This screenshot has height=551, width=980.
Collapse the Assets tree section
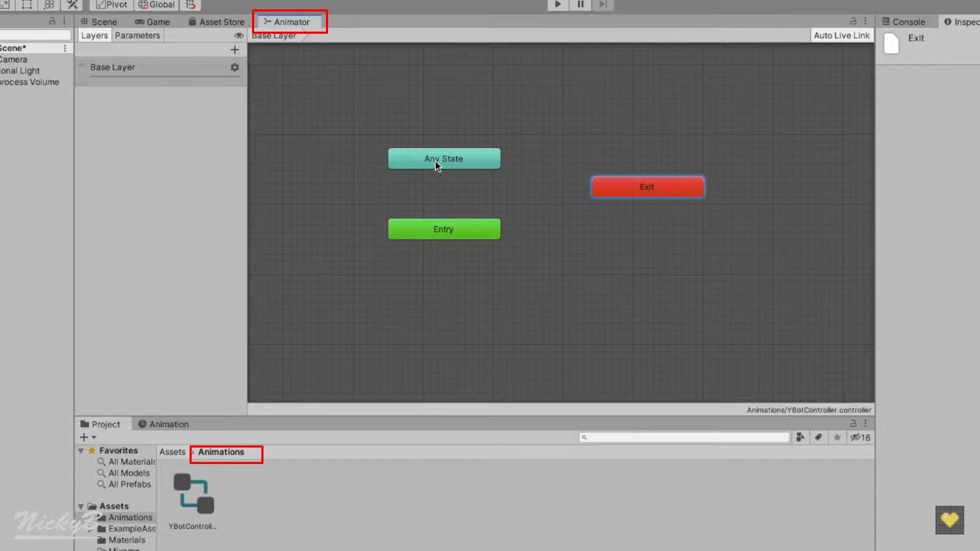pos(81,506)
